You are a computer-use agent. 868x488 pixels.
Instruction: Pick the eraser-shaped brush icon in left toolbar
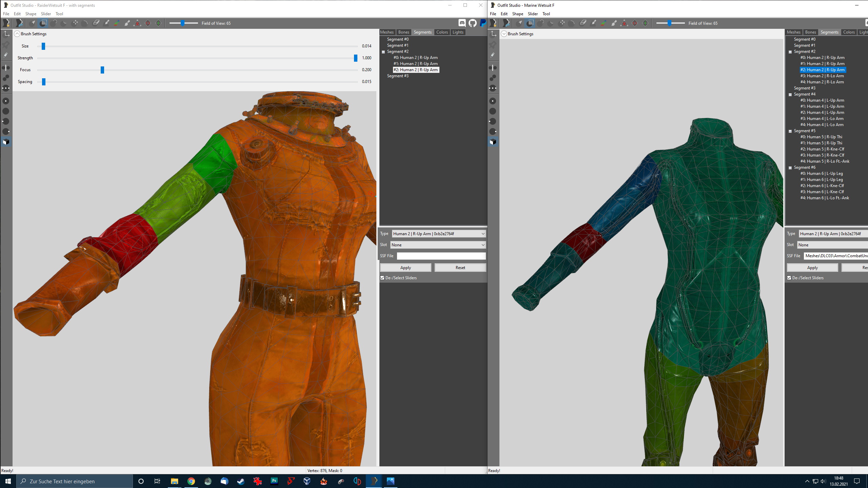96,23
